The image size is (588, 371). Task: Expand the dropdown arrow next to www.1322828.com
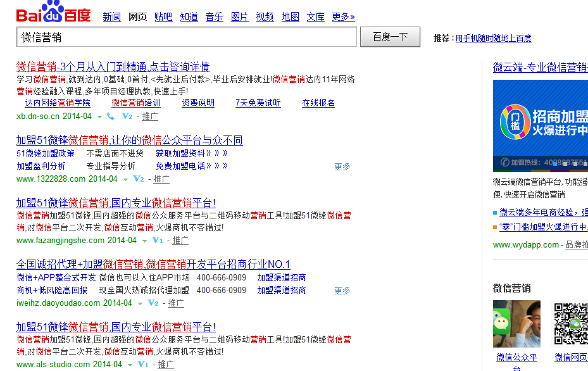(x=125, y=180)
